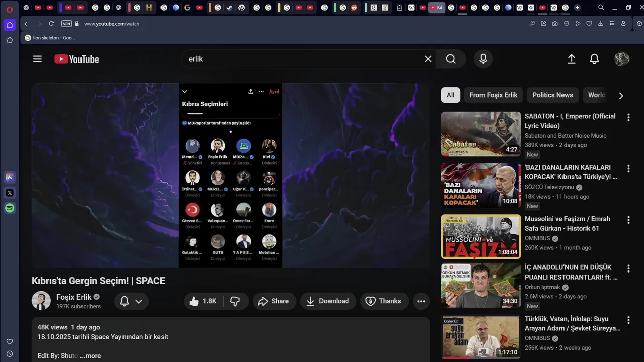Click the Share button under the video
644x362 pixels.
pos(273,301)
